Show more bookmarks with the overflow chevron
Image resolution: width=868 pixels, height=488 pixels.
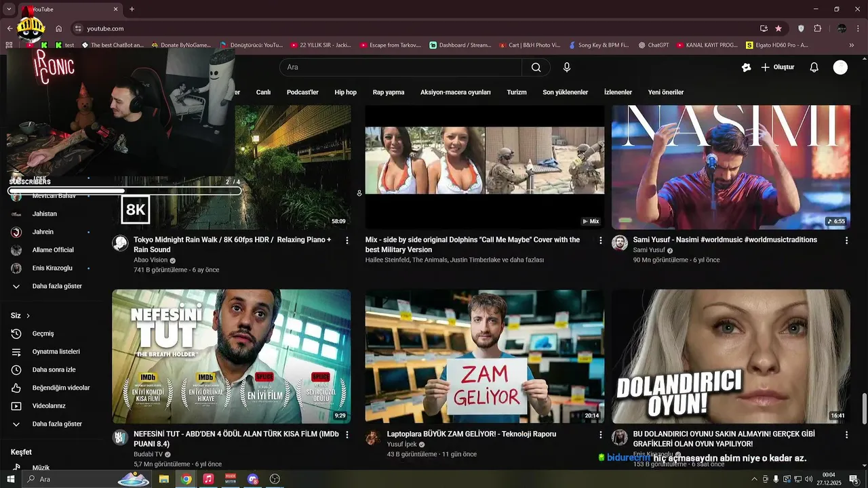852,45
